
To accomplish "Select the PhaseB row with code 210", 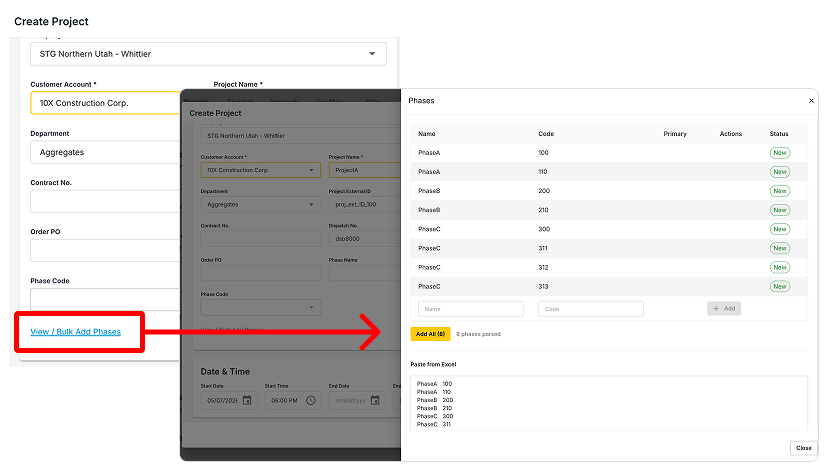I will click(609, 210).
